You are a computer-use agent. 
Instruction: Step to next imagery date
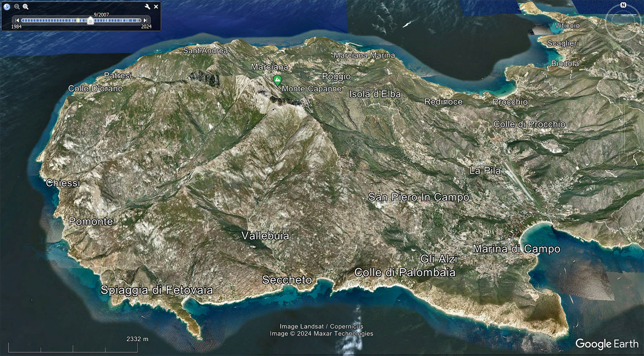click(x=145, y=20)
